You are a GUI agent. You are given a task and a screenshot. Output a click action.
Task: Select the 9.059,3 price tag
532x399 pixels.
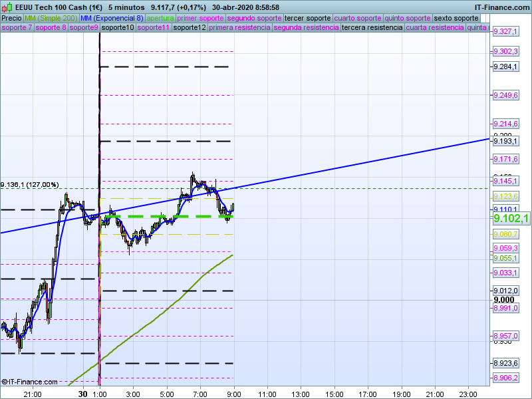505,248
